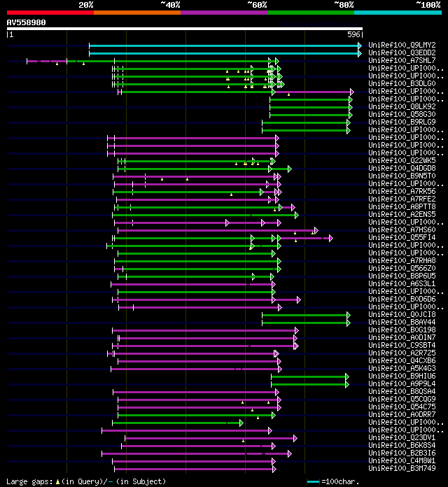This screenshot has height=487, width=448.
Task: Select the UniRef100_B8QSA4 label
Action: (x=402, y=391)
